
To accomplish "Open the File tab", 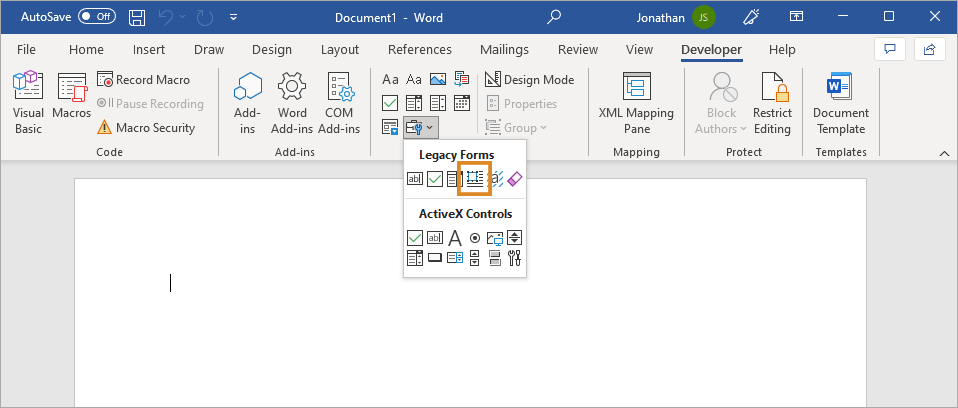I will click(26, 49).
